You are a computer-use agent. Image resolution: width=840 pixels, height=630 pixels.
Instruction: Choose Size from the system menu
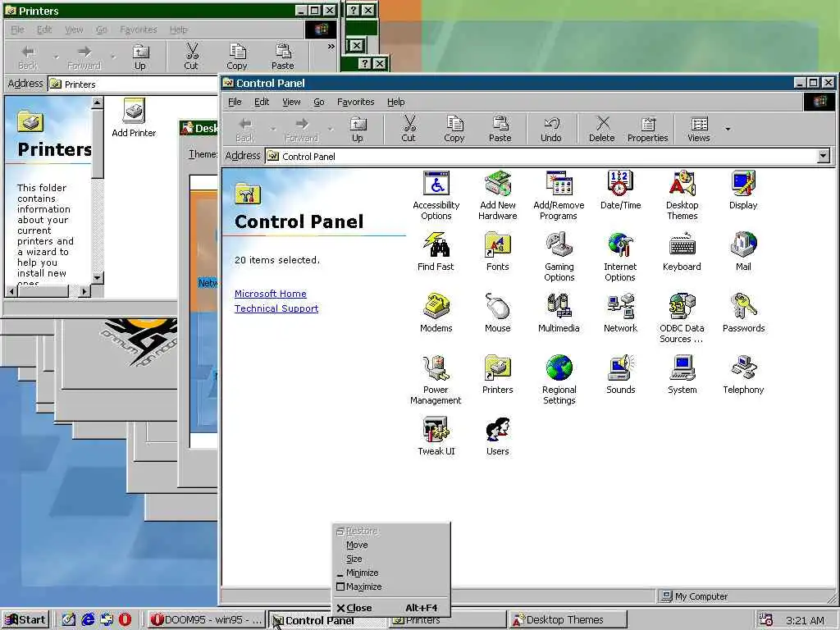click(390, 559)
